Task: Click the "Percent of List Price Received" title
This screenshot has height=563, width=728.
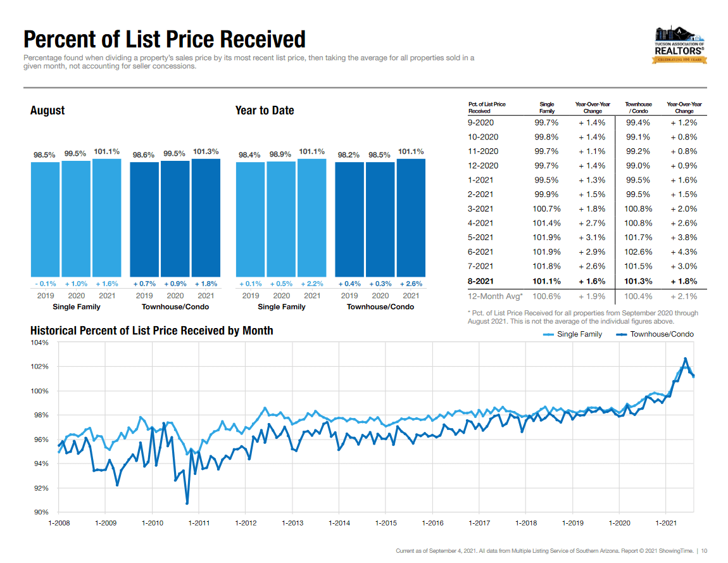Action: click(165, 39)
